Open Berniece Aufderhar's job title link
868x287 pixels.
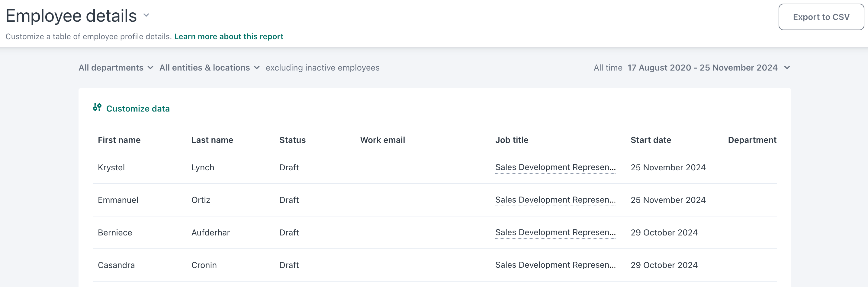[555, 232]
